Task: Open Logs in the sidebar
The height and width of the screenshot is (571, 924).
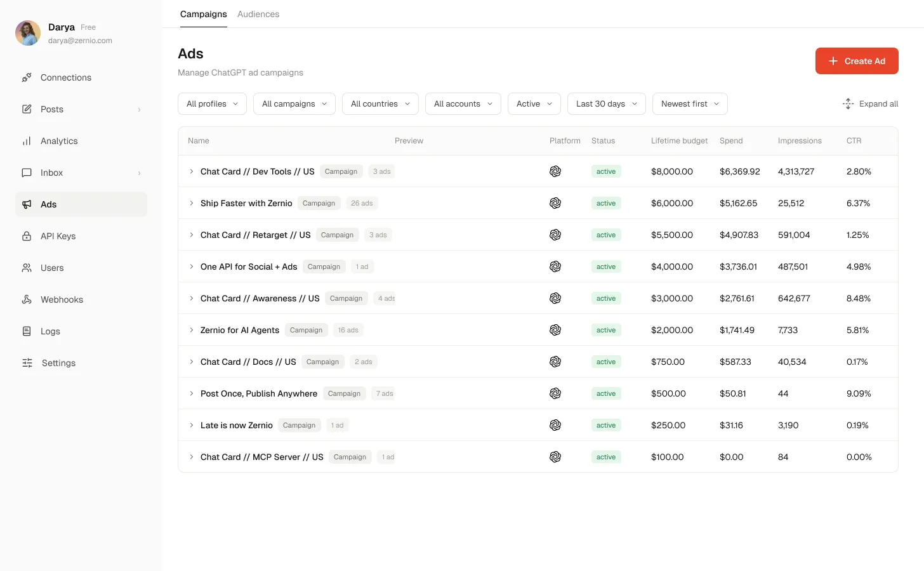Action: pyautogui.click(x=81, y=331)
